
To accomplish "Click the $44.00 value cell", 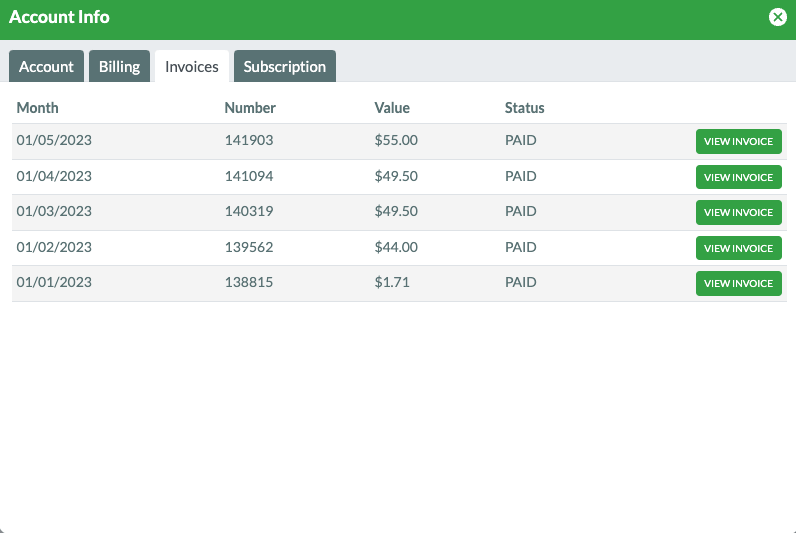I will (x=396, y=247).
